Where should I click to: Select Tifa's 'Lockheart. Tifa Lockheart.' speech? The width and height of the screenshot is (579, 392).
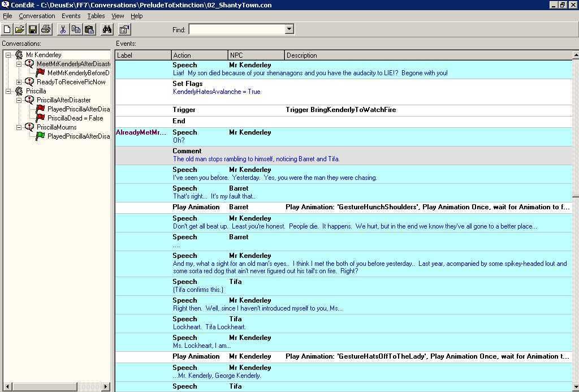[343, 324]
